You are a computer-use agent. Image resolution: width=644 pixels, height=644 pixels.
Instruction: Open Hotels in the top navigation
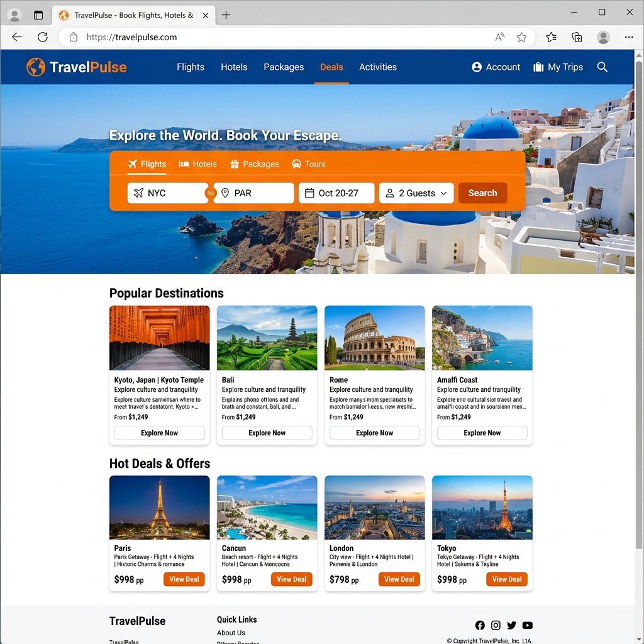click(x=234, y=67)
